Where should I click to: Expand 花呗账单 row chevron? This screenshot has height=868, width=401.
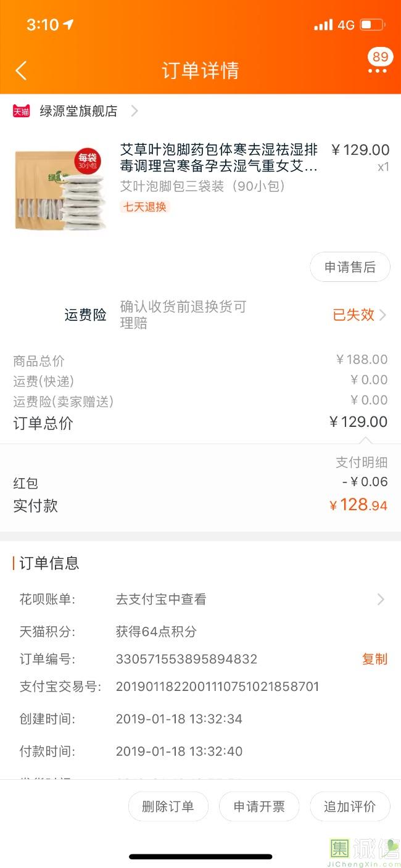click(381, 599)
